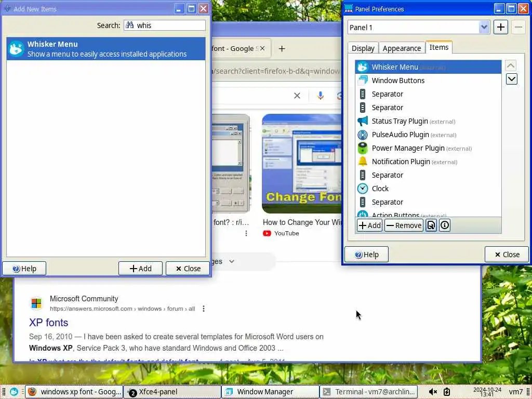Switch to the Appearance tab

click(x=402, y=48)
